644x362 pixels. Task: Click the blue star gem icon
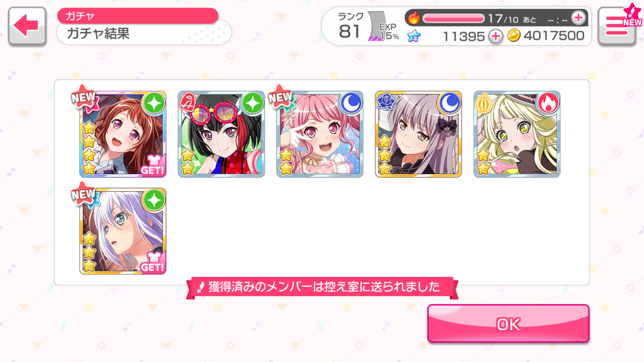point(414,36)
